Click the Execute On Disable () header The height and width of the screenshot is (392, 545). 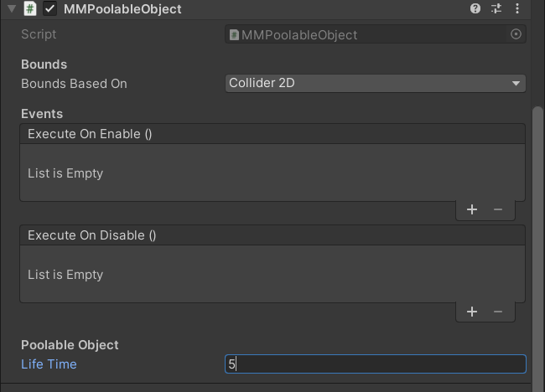272,235
